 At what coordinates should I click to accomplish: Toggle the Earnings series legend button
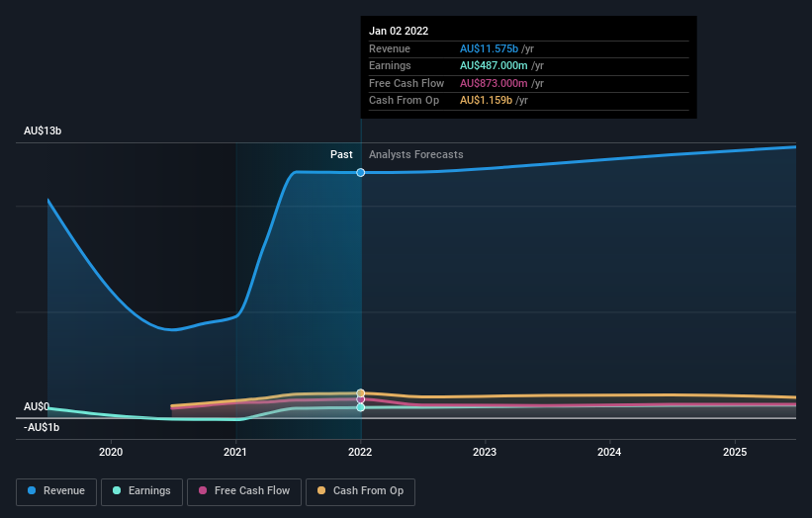(x=141, y=491)
